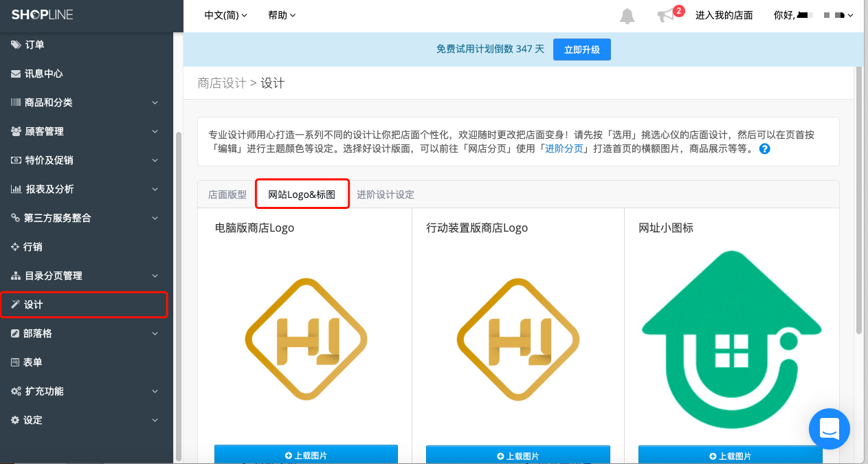Expand 报表及分析 sidebar chevron
868x464 pixels.
(155, 189)
